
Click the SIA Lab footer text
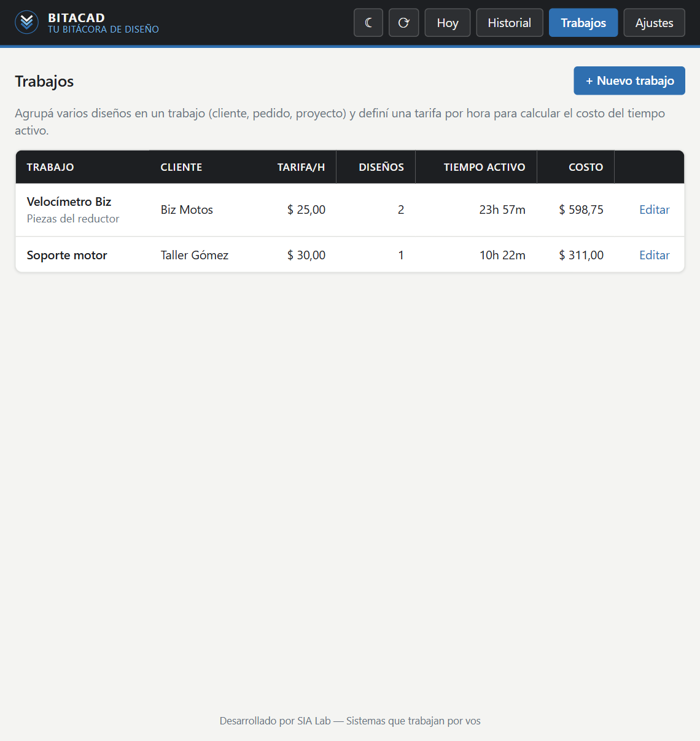tap(350, 721)
